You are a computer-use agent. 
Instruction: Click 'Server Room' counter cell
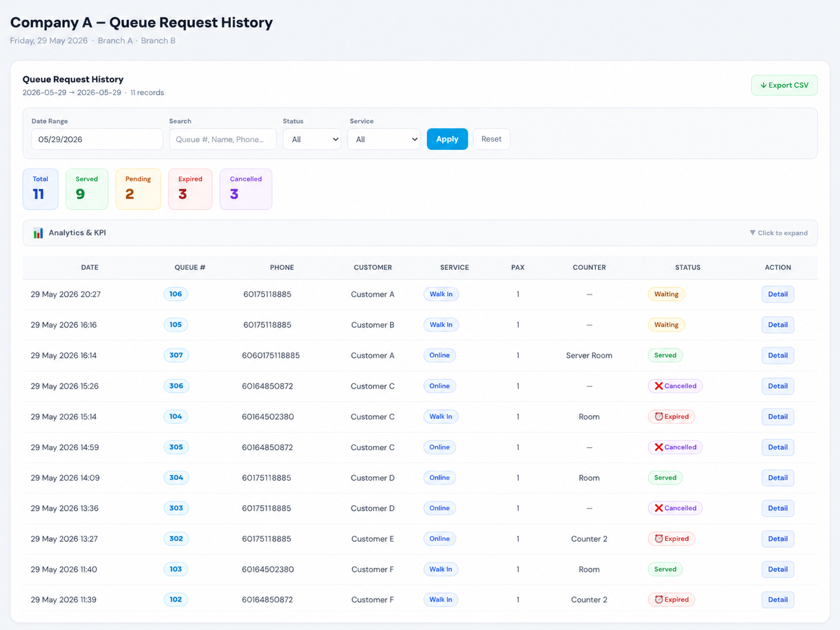coord(589,356)
